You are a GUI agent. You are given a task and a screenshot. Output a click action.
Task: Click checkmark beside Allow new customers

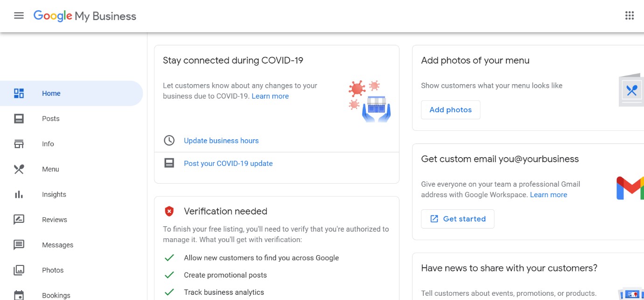169,257
